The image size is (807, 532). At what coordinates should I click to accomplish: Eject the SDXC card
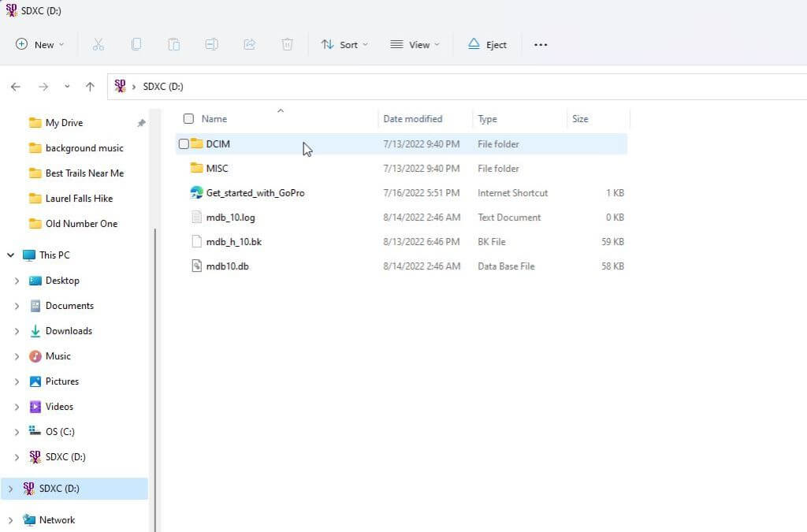point(487,45)
